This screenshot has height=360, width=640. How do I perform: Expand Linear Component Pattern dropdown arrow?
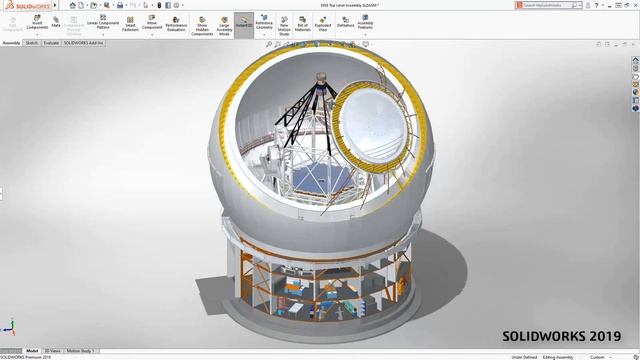coord(103,34)
